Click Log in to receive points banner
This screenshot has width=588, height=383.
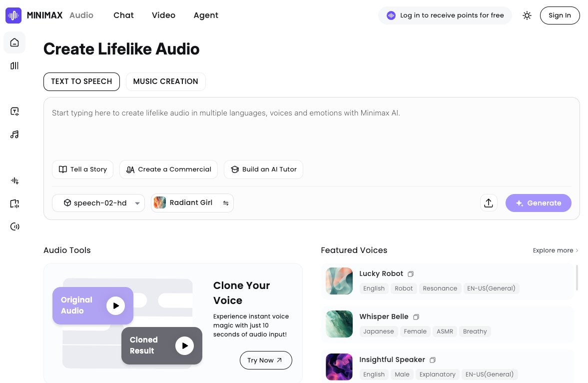coord(445,15)
